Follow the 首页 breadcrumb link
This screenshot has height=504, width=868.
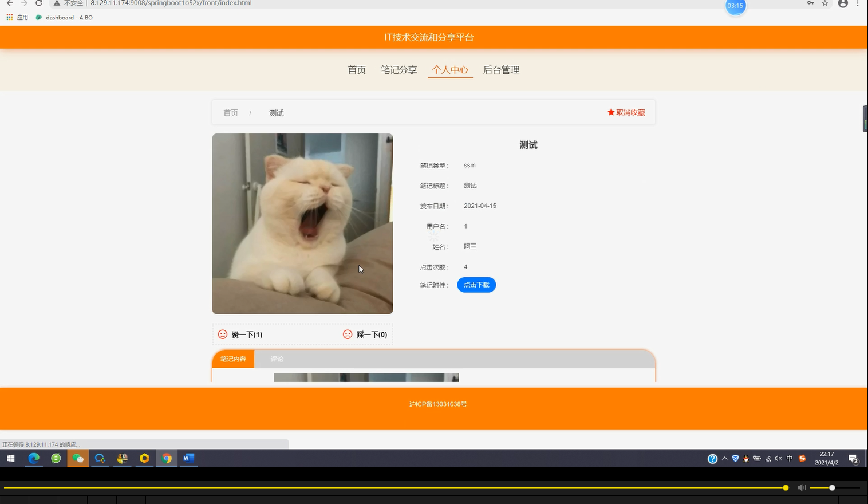pyautogui.click(x=231, y=113)
